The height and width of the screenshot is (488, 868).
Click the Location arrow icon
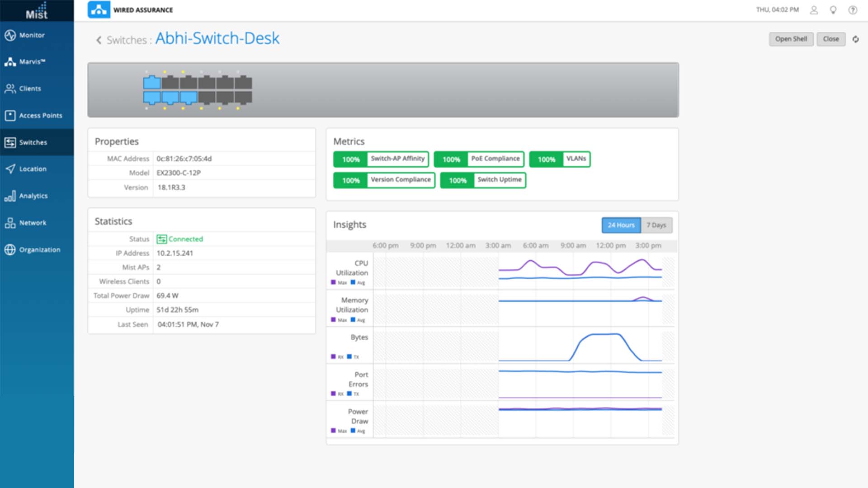click(10, 169)
